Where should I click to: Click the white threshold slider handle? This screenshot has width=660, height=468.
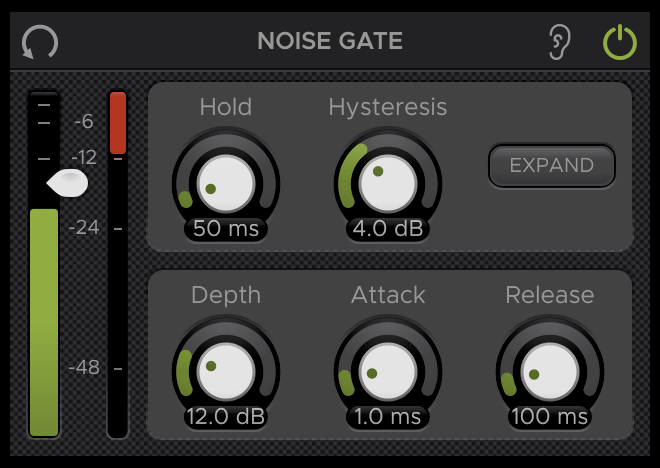(x=67, y=183)
